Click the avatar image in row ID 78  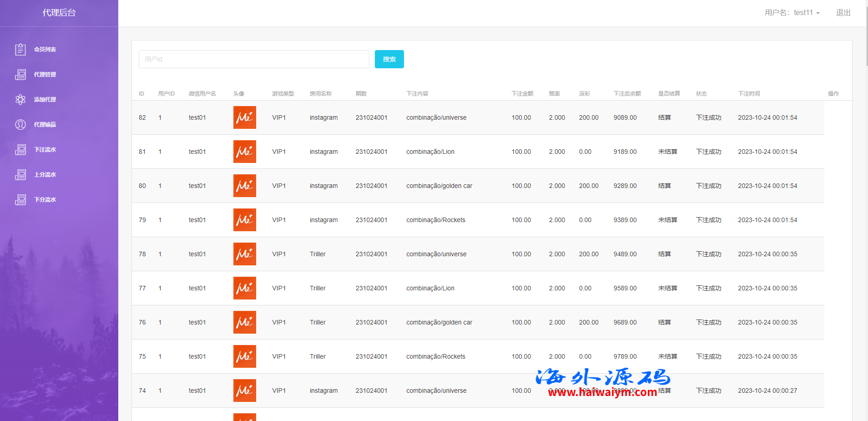coord(244,254)
